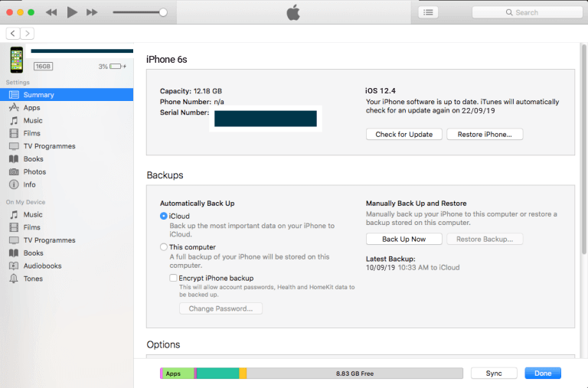The width and height of the screenshot is (588, 388).
Task: Click the 8.83 GB Free storage area
Action: (354, 373)
